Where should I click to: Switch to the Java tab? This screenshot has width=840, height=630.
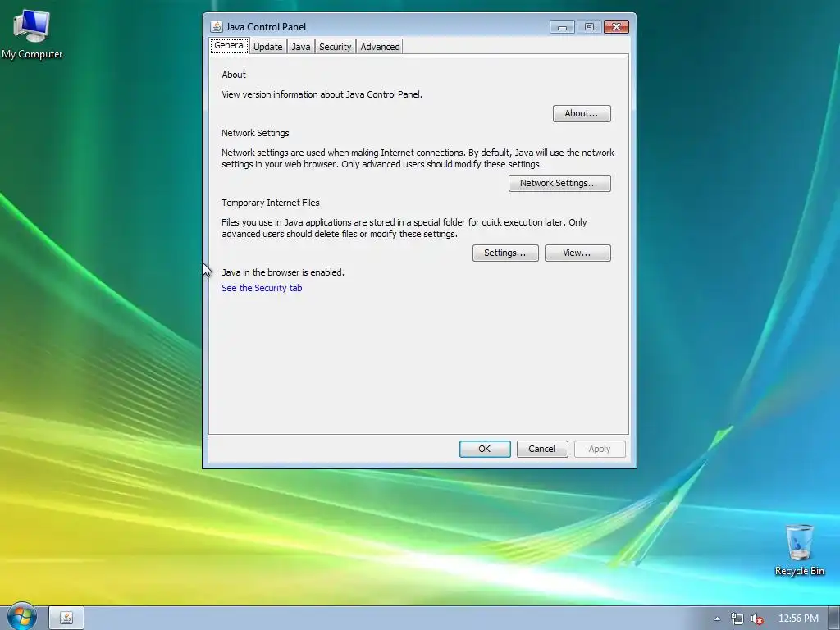pyautogui.click(x=300, y=47)
